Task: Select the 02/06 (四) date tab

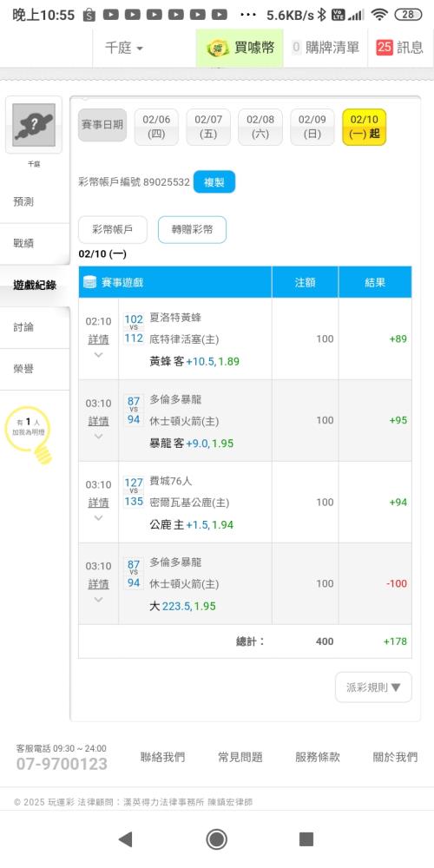Action: click(156, 127)
